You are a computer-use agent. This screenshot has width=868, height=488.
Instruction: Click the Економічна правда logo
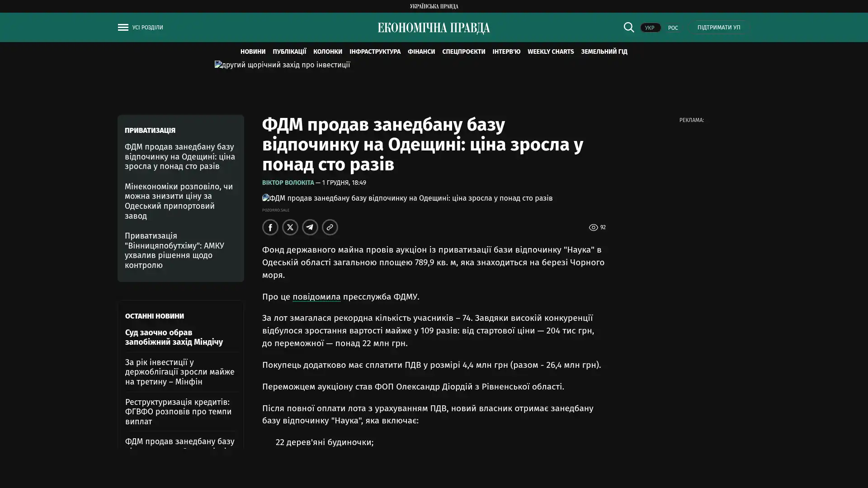click(434, 28)
